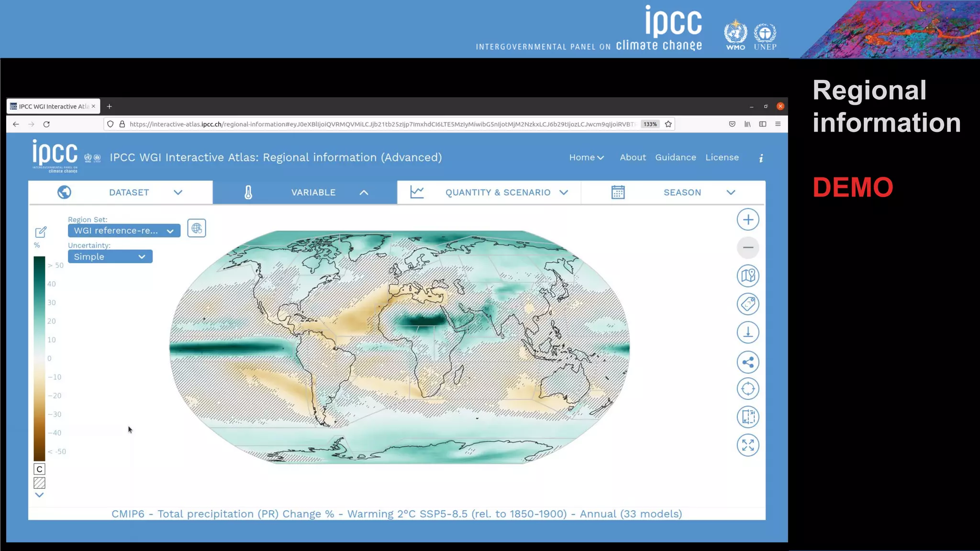Click the shield tracking protection icon
The width and height of the screenshot is (980, 551).
pyautogui.click(x=111, y=124)
